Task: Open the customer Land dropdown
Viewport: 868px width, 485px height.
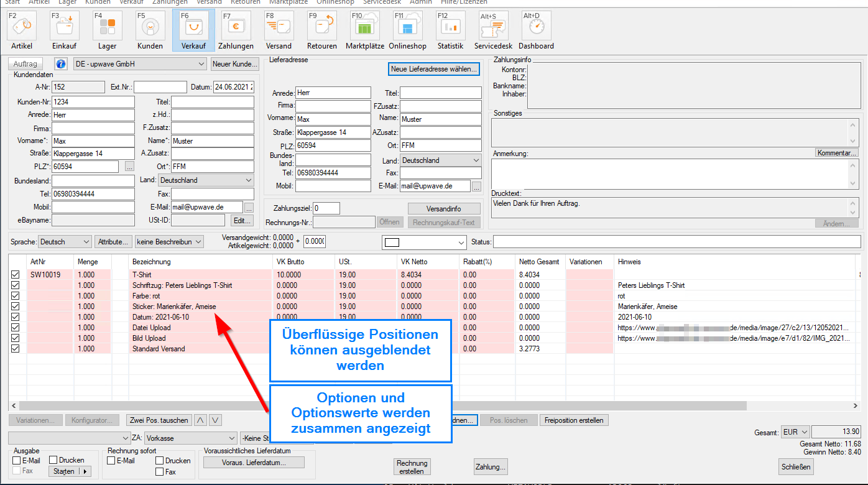Action: pyautogui.click(x=206, y=180)
